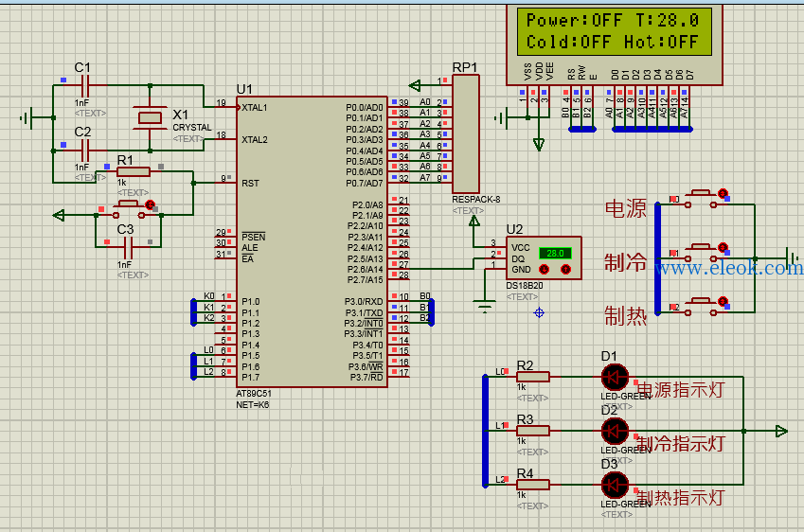Click the LCD line 'Power:OFF T:28.0'
The image size is (804, 532).
click(613, 21)
